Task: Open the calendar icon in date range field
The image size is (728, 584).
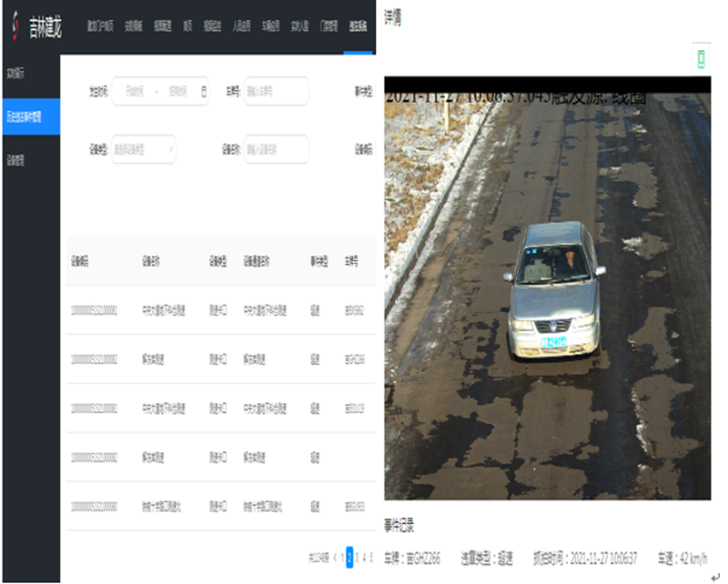Action: tap(203, 92)
